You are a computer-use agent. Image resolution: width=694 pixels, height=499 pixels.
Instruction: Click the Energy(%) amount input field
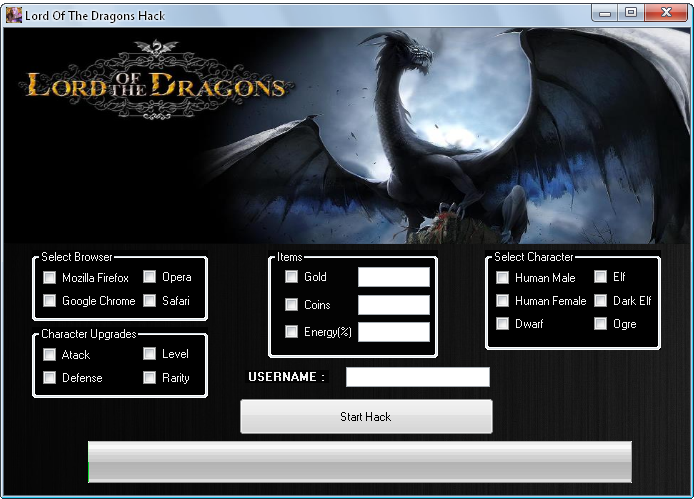393,332
